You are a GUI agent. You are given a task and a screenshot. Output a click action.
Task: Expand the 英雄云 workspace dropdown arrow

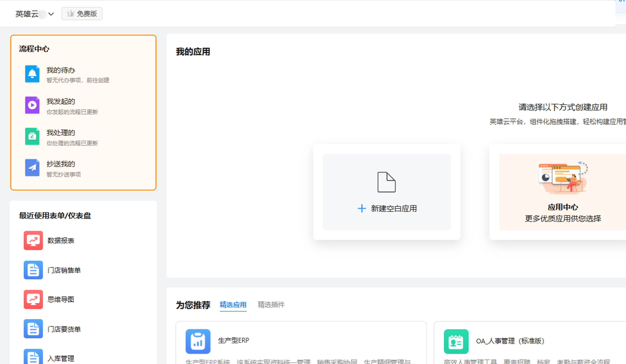click(x=51, y=14)
